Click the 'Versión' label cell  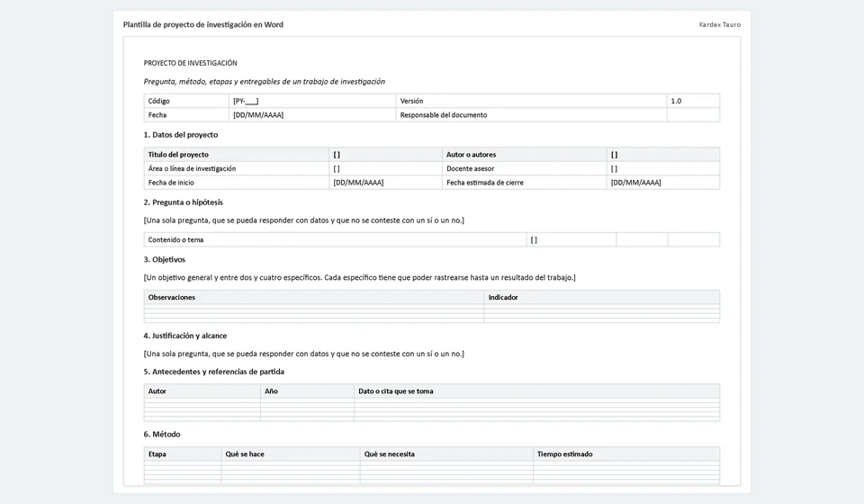coord(531,101)
